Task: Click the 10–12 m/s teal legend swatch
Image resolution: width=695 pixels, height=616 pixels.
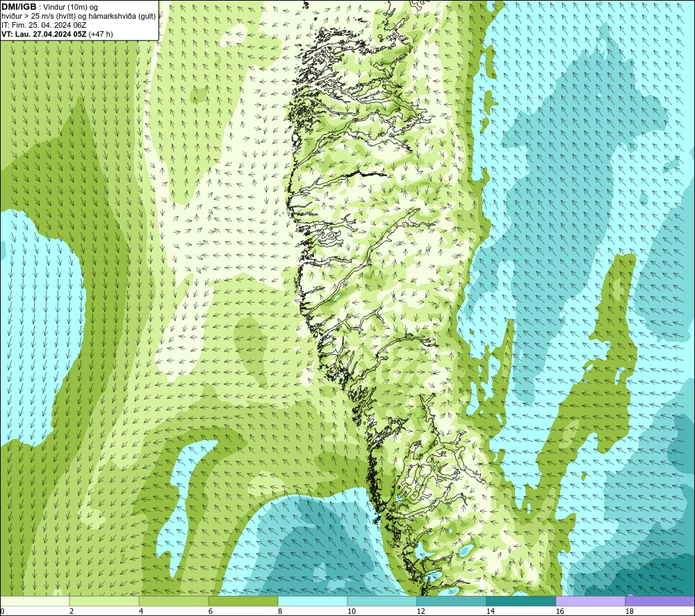Action: point(382,601)
